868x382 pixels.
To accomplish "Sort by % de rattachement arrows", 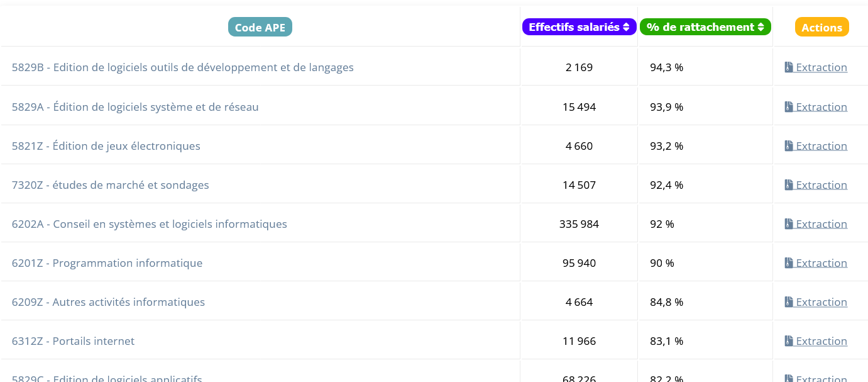I will click(761, 27).
